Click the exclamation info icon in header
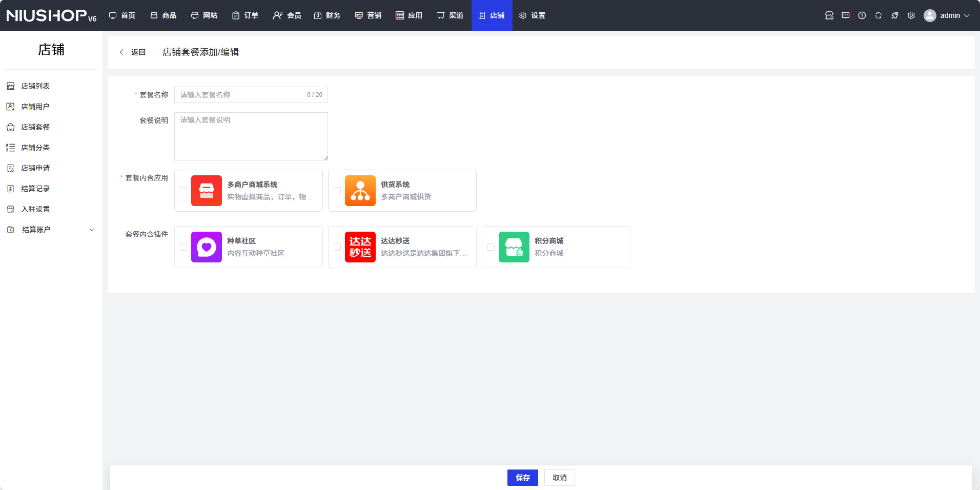Viewport: 980px width, 490px height. click(862, 15)
